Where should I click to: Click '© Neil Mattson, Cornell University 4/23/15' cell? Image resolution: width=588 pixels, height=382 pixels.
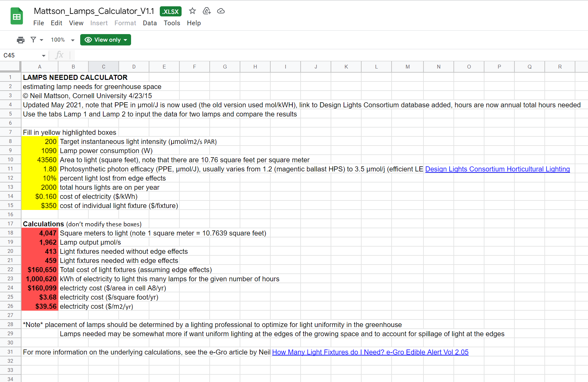pyautogui.click(x=87, y=96)
